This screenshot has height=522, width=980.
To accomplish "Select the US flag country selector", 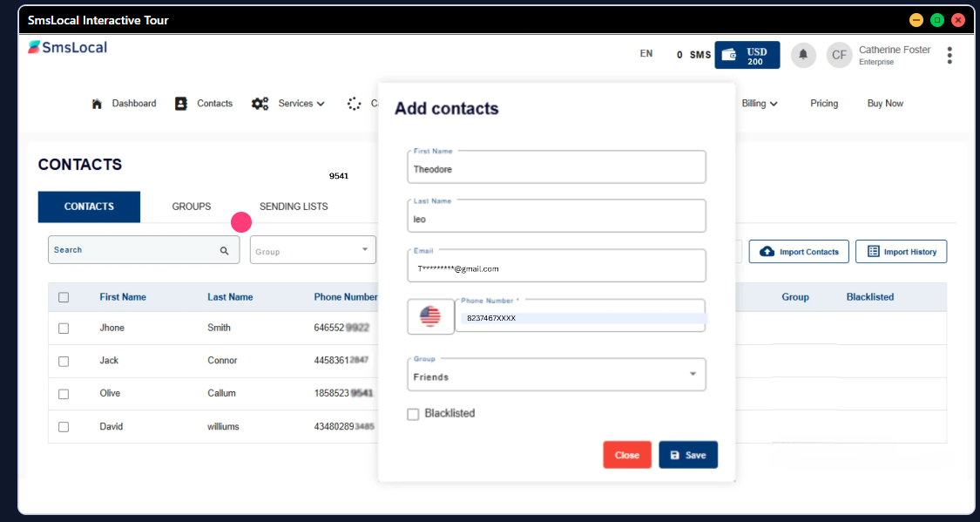I will (x=430, y=316).
